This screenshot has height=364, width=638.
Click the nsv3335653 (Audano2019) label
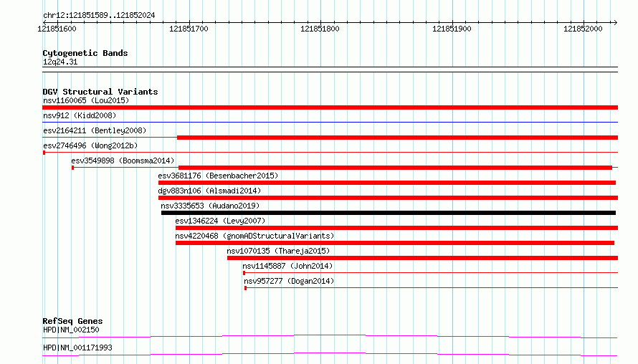[x=210, y=206]
